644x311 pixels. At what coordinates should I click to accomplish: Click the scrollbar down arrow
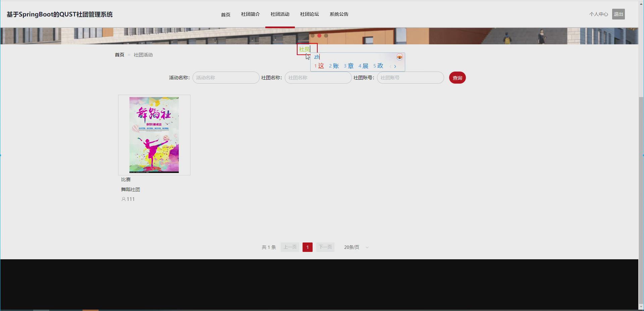tap(641, 307)
